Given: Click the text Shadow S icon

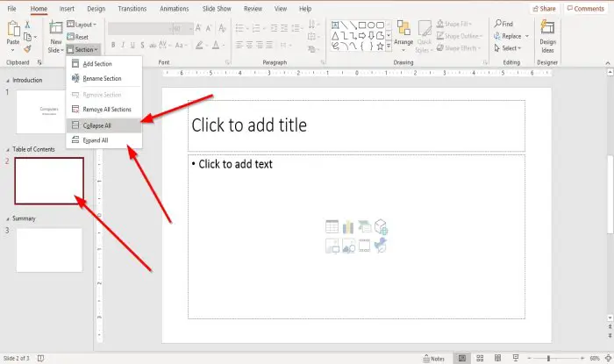Looking at the screenshot, I should 142,46.
